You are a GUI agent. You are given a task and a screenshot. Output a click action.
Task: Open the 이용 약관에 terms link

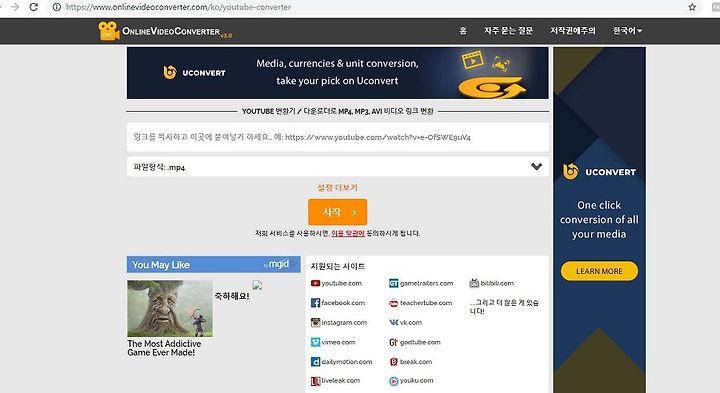click(x=348, y=233)
